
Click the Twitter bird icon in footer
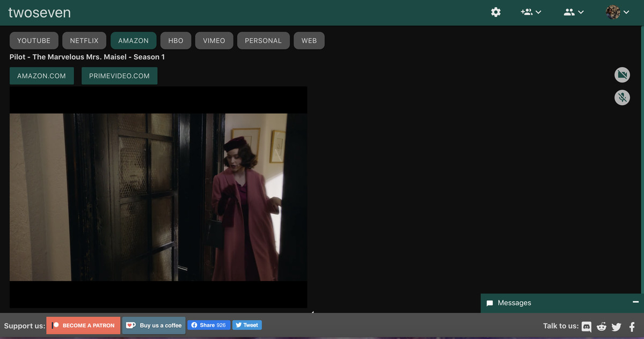coord(616,326)
